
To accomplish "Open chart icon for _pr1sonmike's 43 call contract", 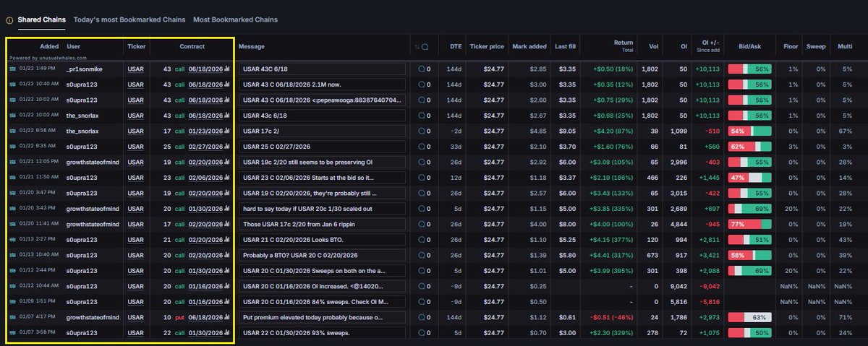I will point(227,69).
